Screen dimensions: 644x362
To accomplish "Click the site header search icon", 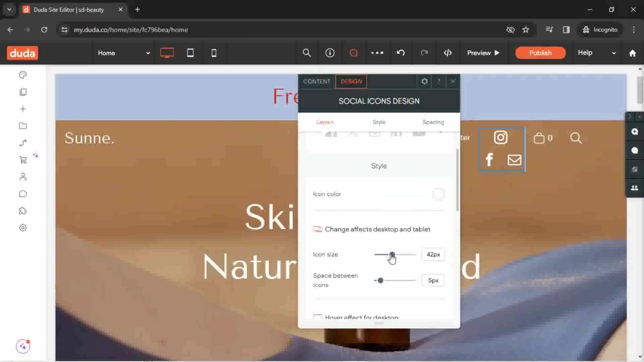I will (576, 138).
